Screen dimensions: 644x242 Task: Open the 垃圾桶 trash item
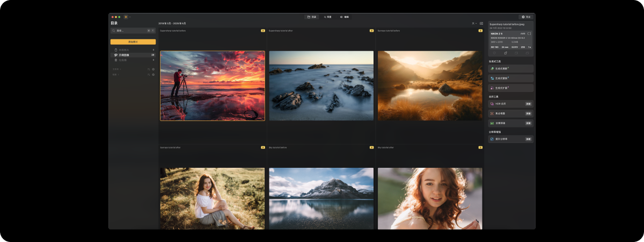pos(133,60)
